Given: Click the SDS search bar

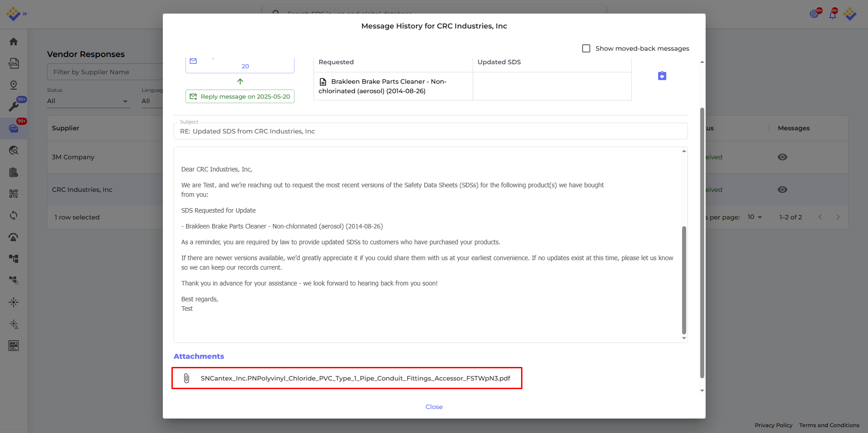Looking at the screenshot, I should pos(434,13).
